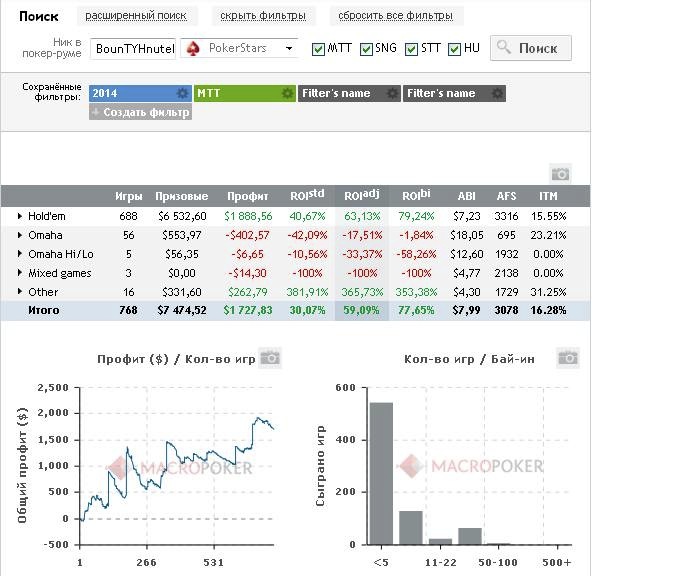
Task: Click the ITM column header
Action: click(x=548, y=197)
